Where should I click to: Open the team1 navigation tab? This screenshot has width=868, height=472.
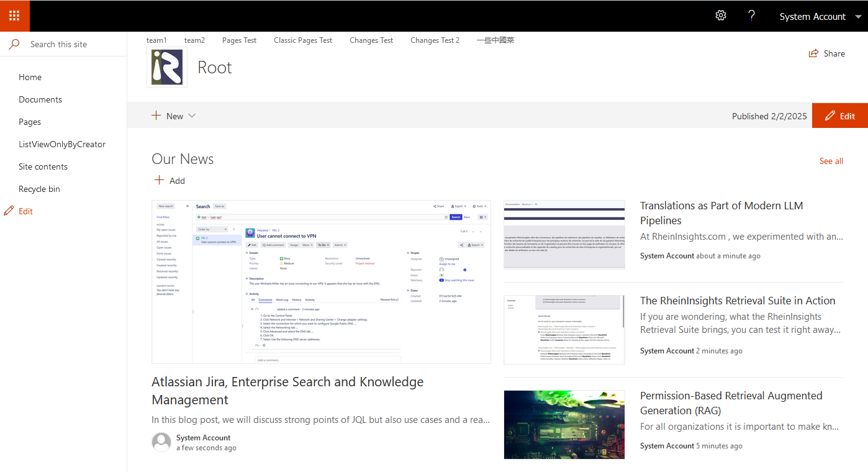[x=156, y=40]
